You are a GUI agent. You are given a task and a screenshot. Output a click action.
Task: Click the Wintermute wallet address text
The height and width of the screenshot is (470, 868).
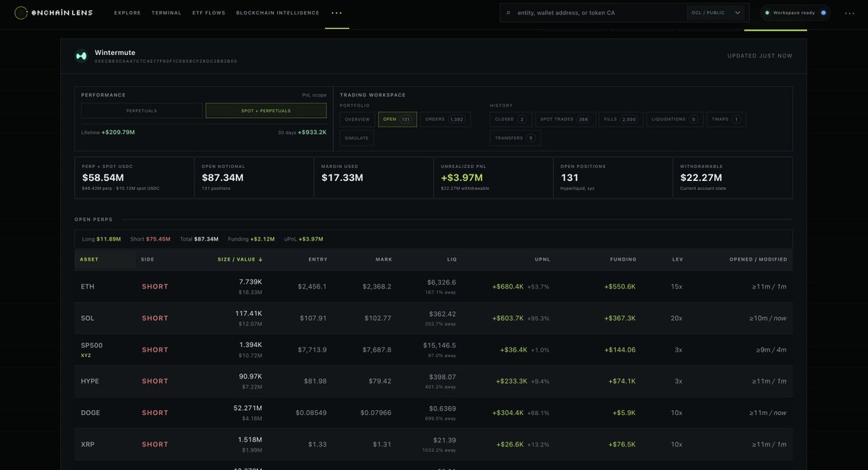(166, 62)
